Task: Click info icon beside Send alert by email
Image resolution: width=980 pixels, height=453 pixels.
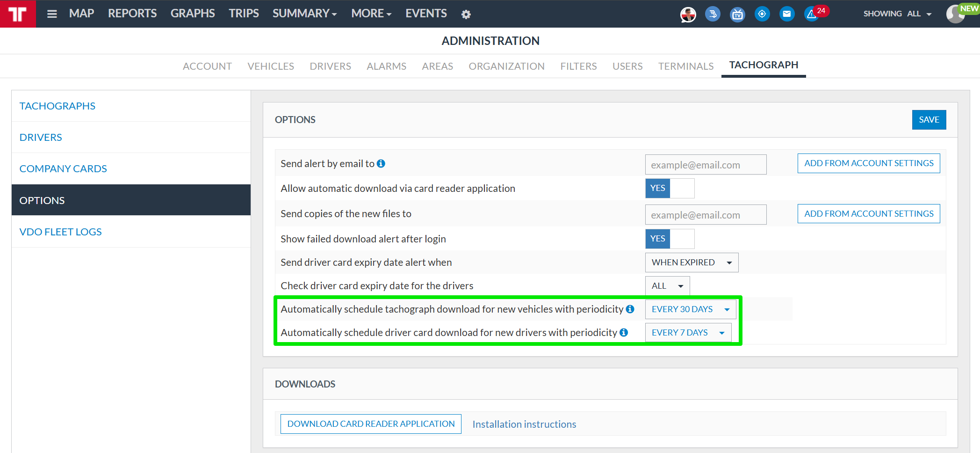Action: point(381,163)
